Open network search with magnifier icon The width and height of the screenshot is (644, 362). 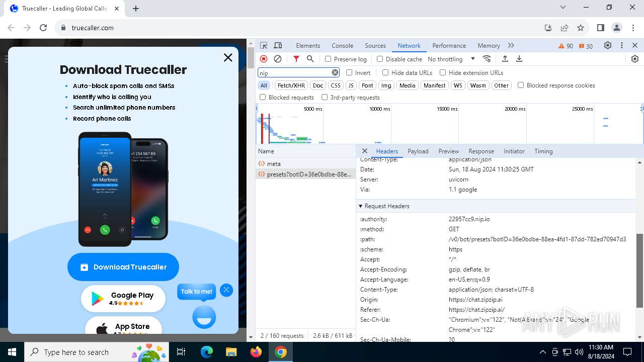(x=310, y=59)
